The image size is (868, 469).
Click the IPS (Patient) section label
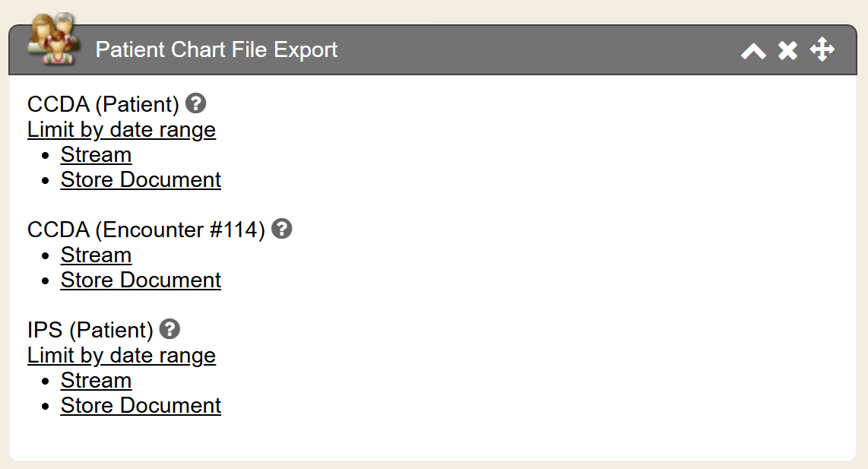click(90, 330)
